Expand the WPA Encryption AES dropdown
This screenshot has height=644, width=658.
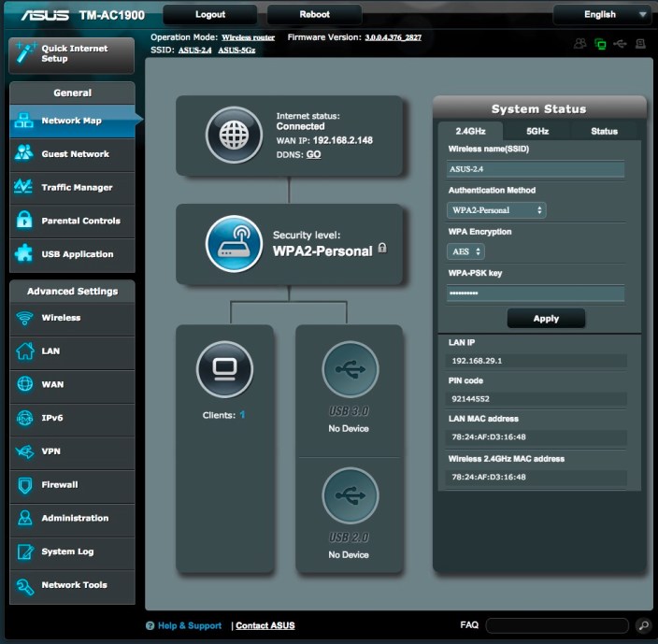[x=466, y=251]
